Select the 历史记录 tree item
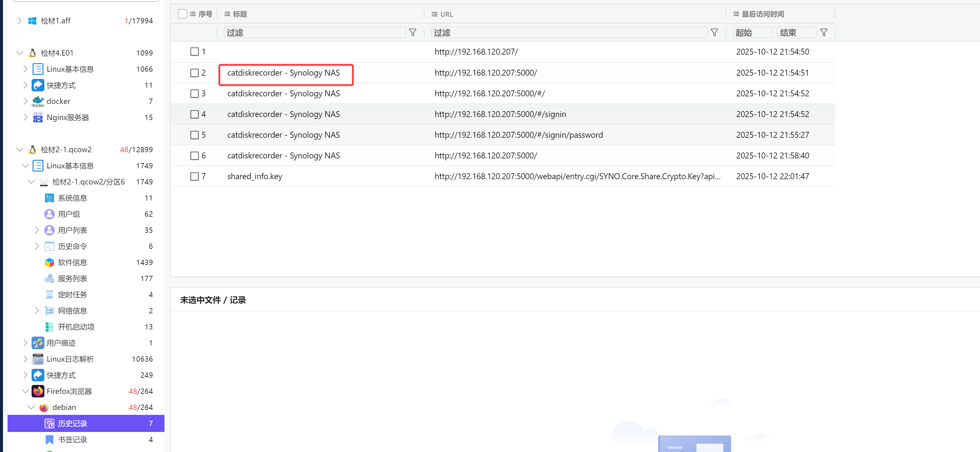The height and width of the screenshot is (452, 980). click(x=72, y=423)
